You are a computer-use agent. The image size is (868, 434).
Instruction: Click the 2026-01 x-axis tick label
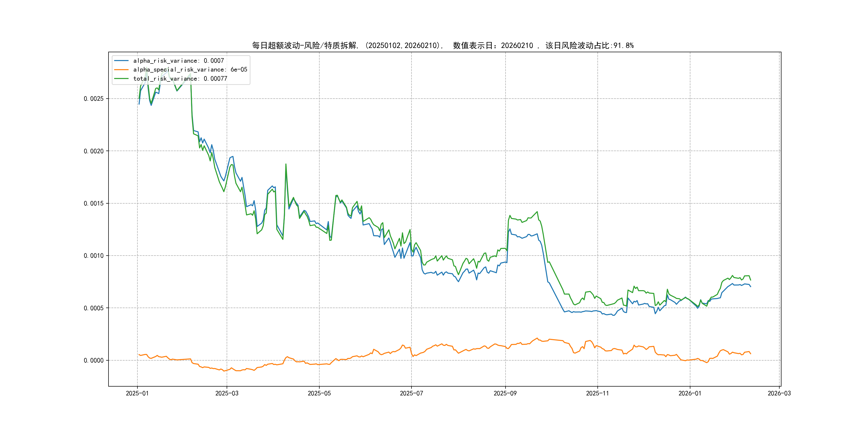(x=690, y=393)
